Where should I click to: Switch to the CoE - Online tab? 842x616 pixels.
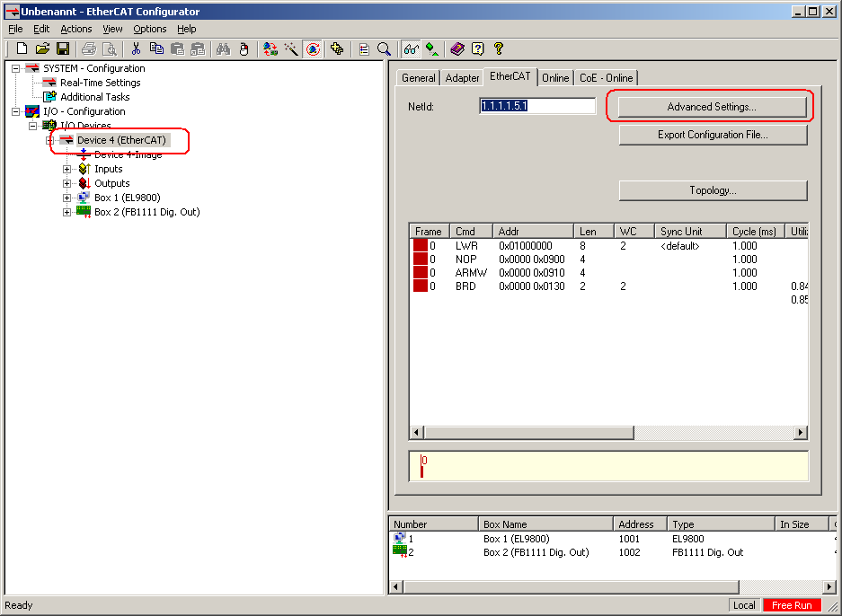click(x=606, y=78)
